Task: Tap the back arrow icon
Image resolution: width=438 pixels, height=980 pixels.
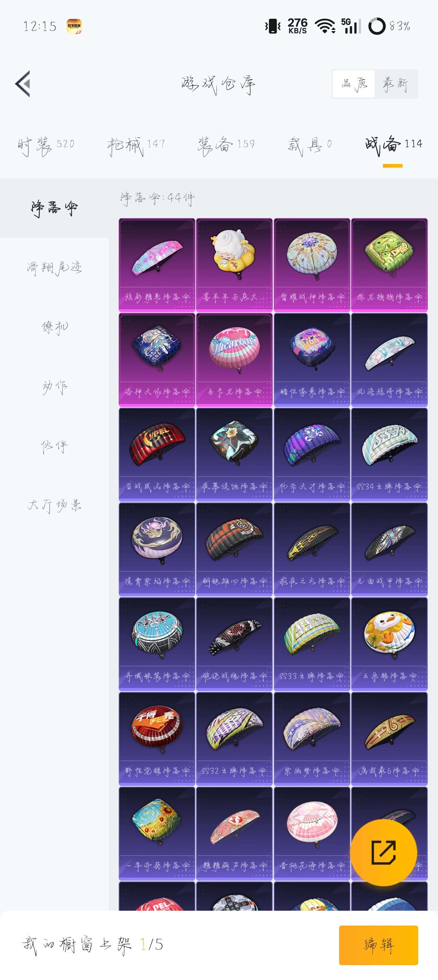Action: [x=23, y=84]
